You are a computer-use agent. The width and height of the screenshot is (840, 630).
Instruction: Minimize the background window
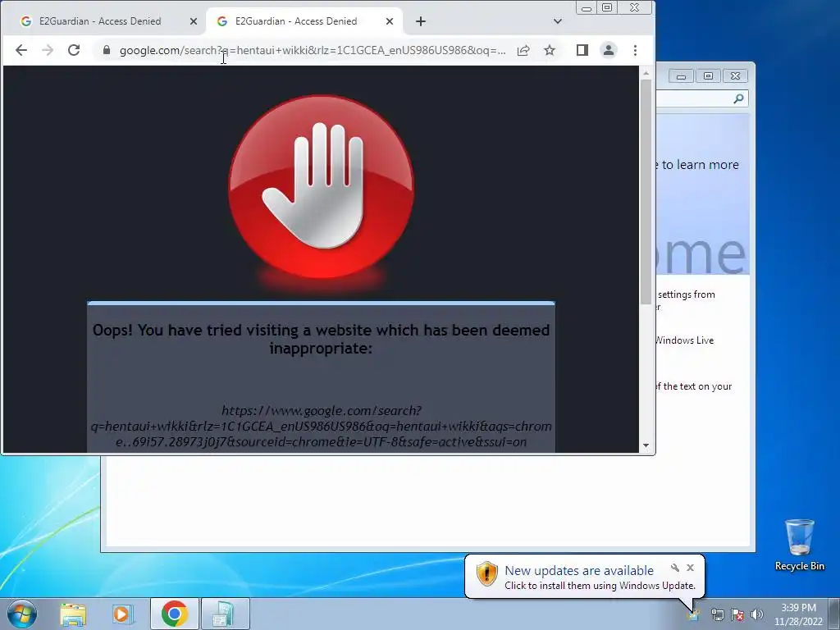(x=681, y=76)
